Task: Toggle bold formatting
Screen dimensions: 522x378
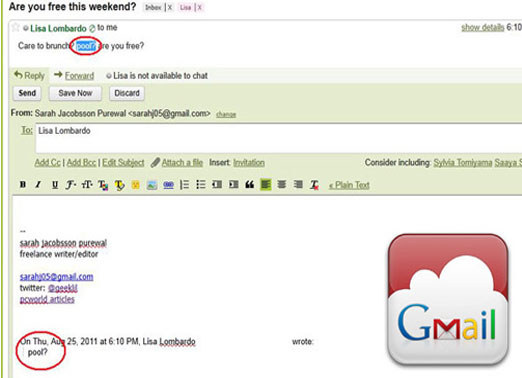Action: tap(23, 184)
